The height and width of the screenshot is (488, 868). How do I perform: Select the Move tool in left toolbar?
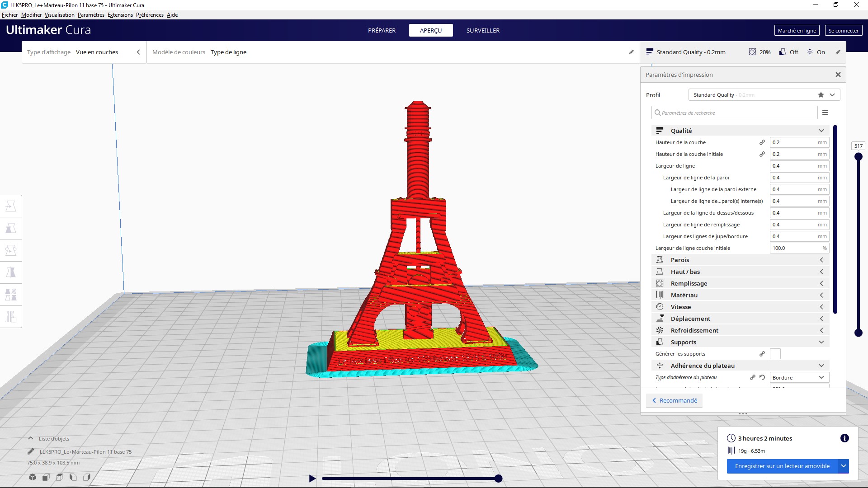click(11, 206)
